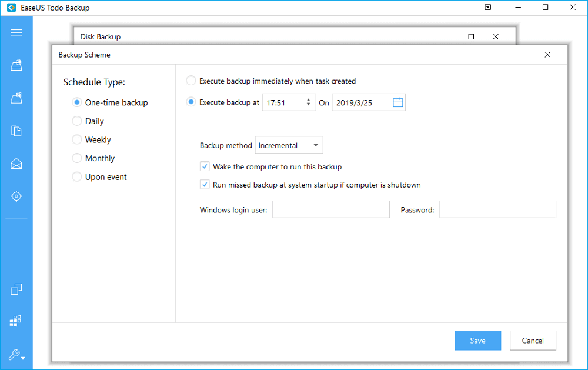Disable Run missed backup at system startup

pos(205,184)
